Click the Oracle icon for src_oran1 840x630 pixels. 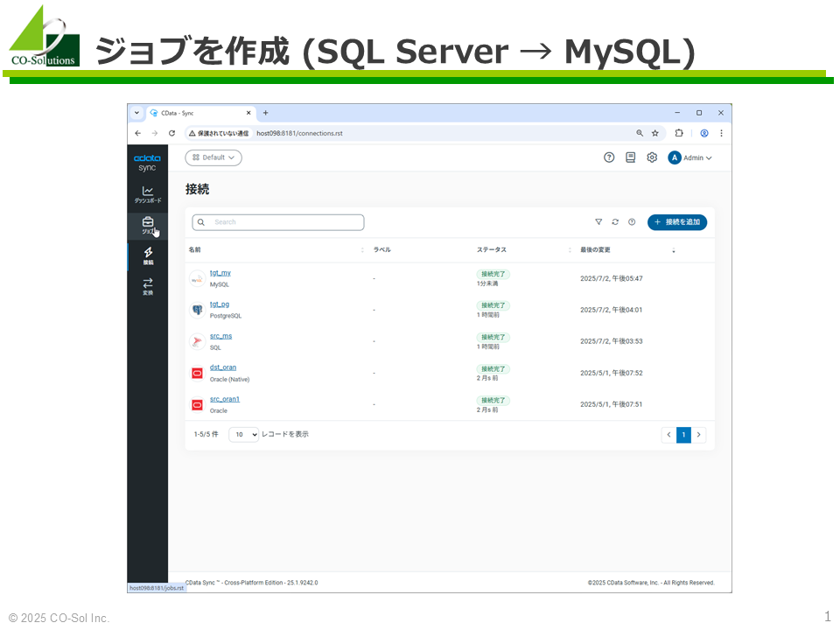point(197,404)
